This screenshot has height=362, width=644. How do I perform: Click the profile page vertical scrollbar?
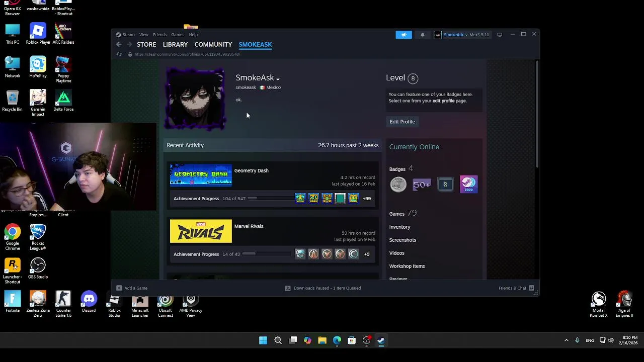click(x=537, y=115)
